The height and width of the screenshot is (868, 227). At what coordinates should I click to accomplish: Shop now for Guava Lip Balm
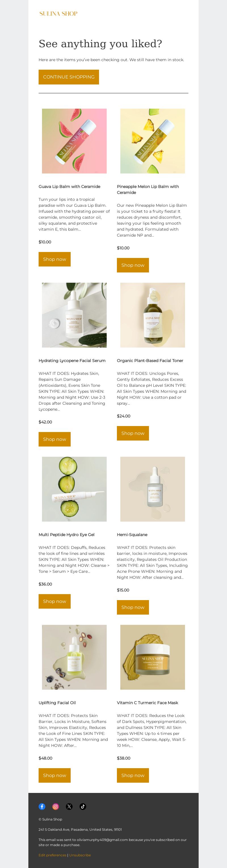click(54, 259)
